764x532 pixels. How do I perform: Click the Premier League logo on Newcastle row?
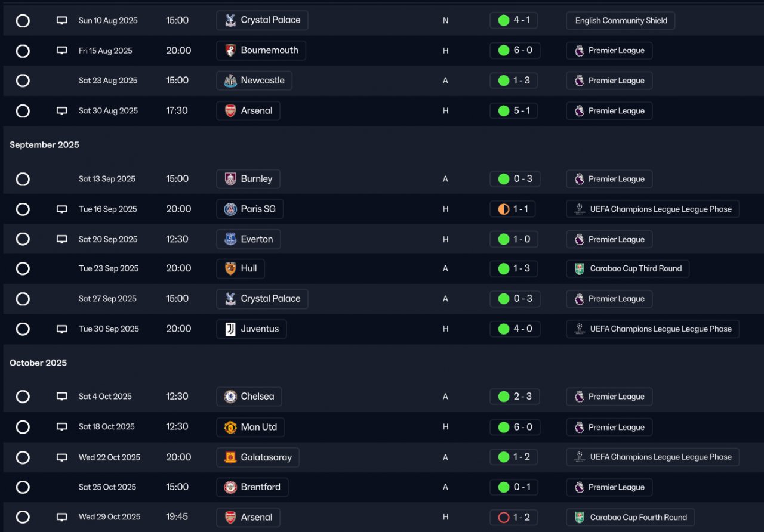point(579,81)
